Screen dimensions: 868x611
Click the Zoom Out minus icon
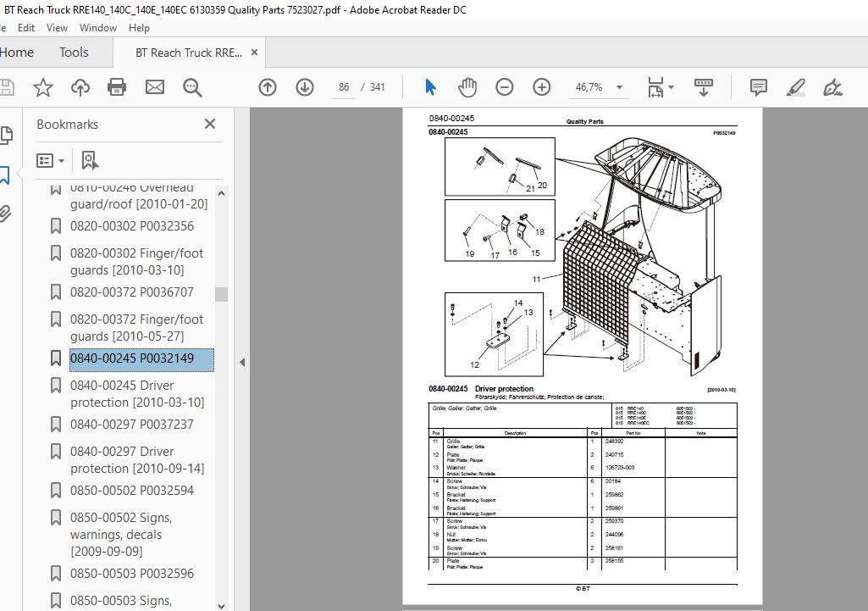click(x=505, y=87)
